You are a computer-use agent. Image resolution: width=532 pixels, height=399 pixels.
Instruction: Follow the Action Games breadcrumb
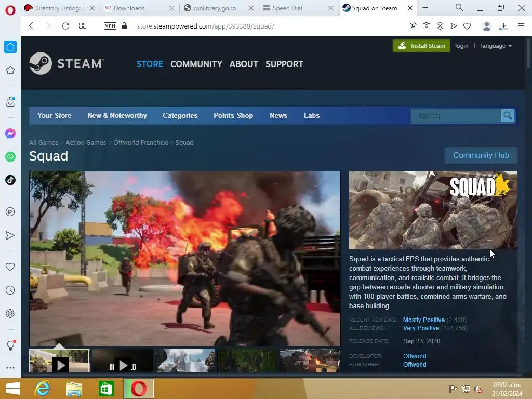pos(86,143)
